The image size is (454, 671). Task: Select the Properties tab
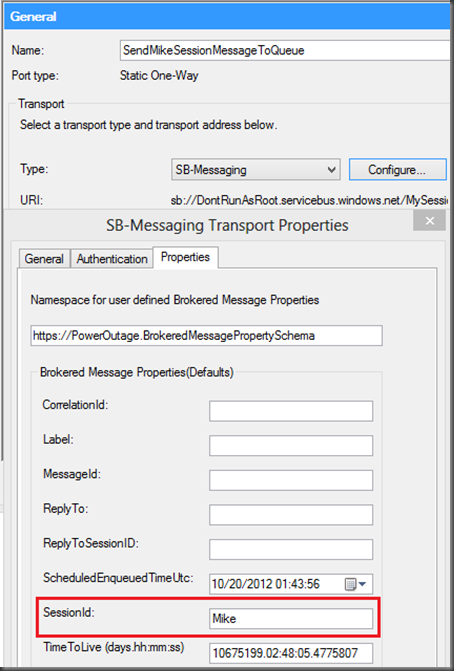(185, 257)
